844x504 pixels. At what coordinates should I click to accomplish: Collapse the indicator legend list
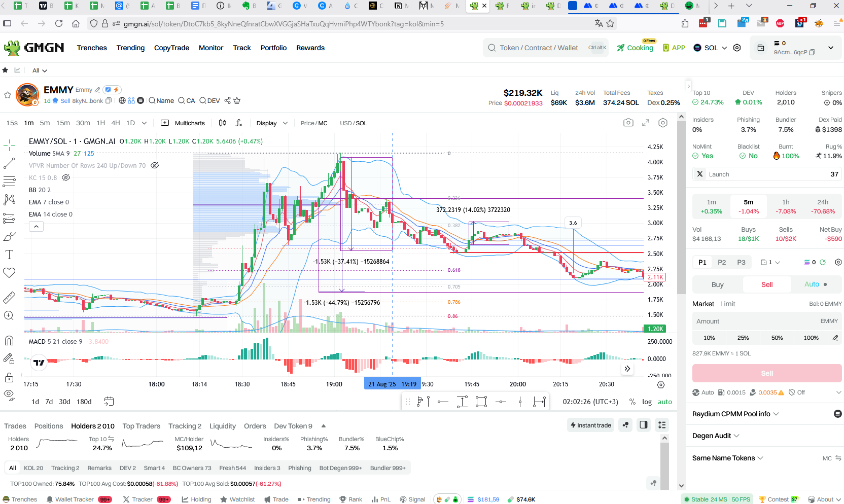point(36,227)
